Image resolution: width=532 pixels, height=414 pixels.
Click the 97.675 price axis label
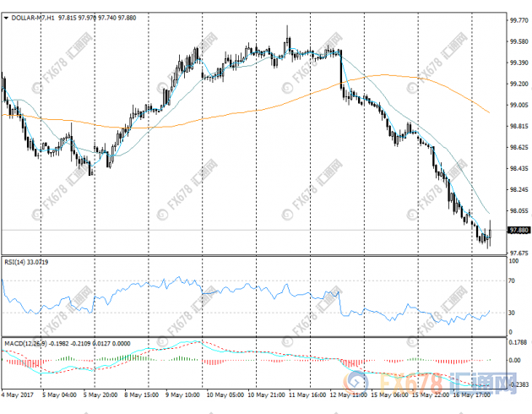point(518,253)
